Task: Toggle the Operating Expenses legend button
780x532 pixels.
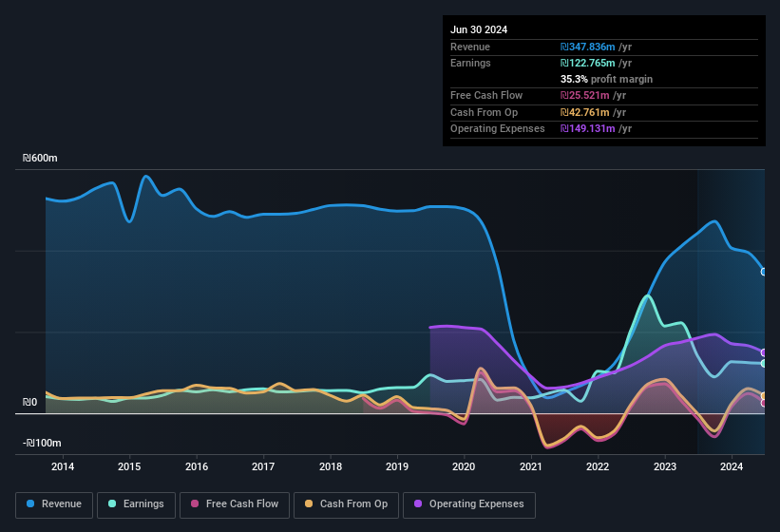Action: point(469,504)
